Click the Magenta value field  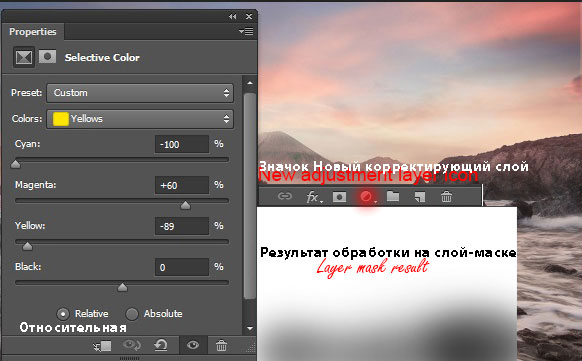tap(182, 185)
